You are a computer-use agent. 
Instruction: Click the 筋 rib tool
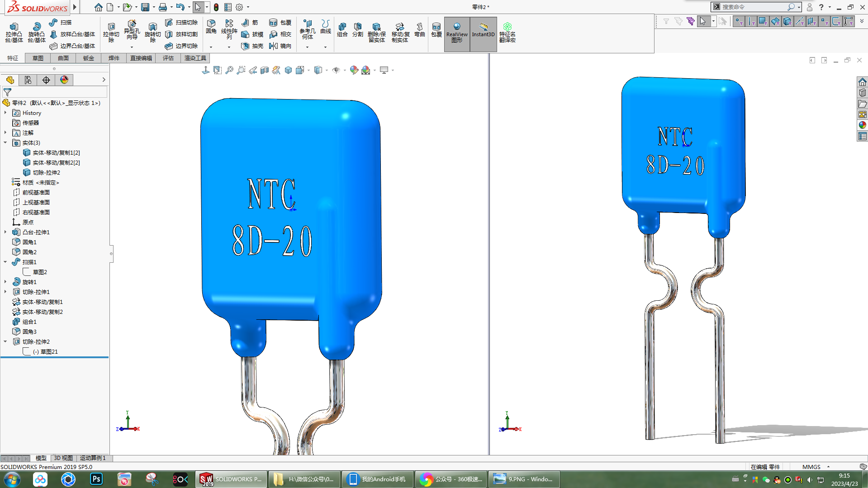[x=249, y=22]
